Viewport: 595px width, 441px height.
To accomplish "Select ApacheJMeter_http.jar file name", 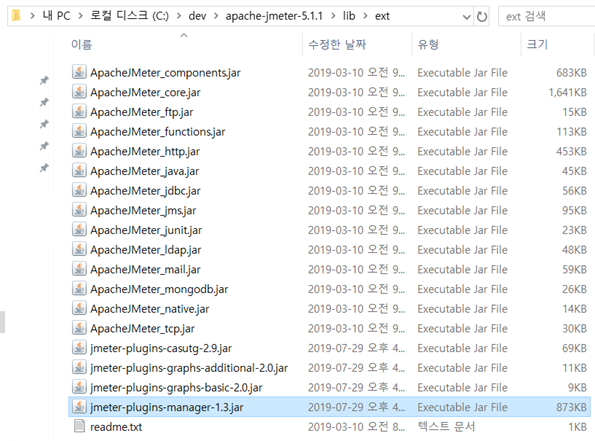I will point(145,151).
